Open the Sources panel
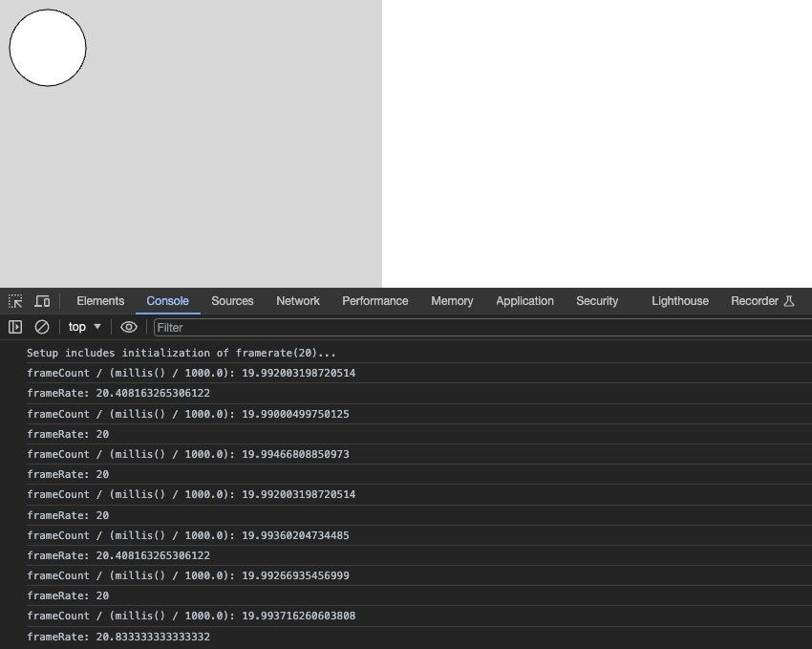Screen dimensions: 812x649 coord(232,301)
